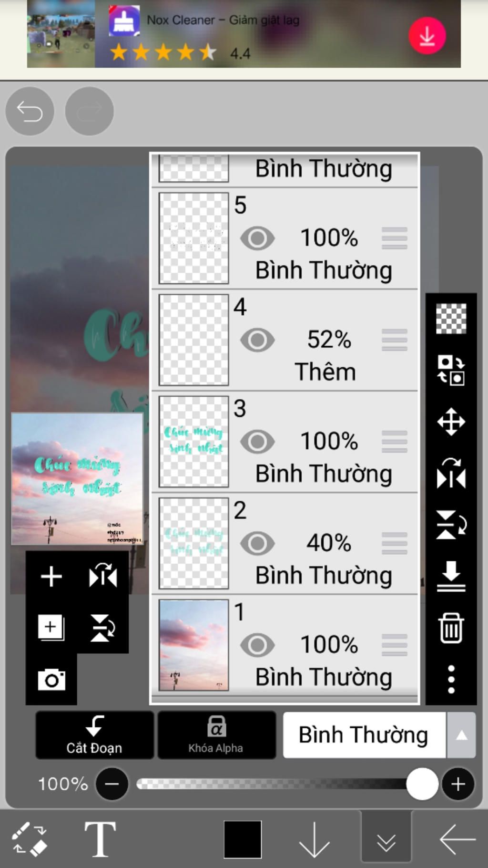Image resolution: width=488 pixels, height=868 pixels.
Task: Switch the brush and eraser tool icon
Action: [x=30, y=838]
